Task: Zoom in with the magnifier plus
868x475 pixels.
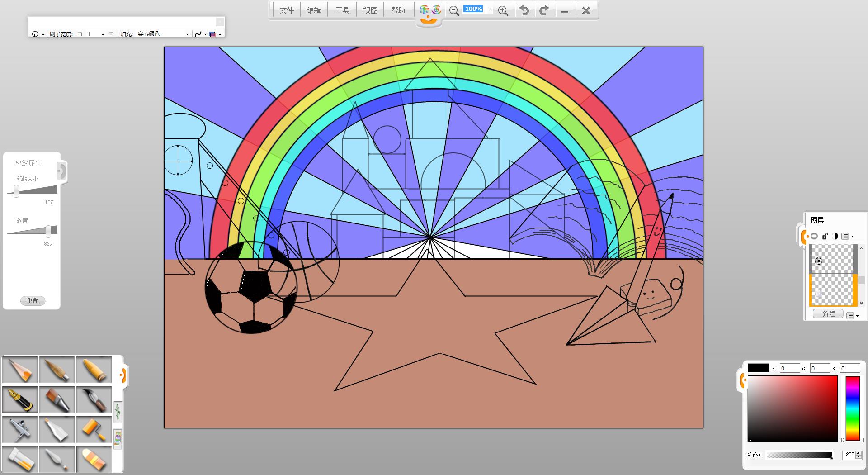Action: tap(503, 10)
